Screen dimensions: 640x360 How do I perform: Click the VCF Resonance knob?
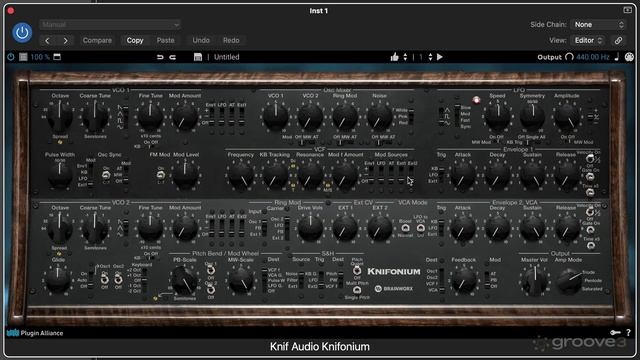(310, 176)
